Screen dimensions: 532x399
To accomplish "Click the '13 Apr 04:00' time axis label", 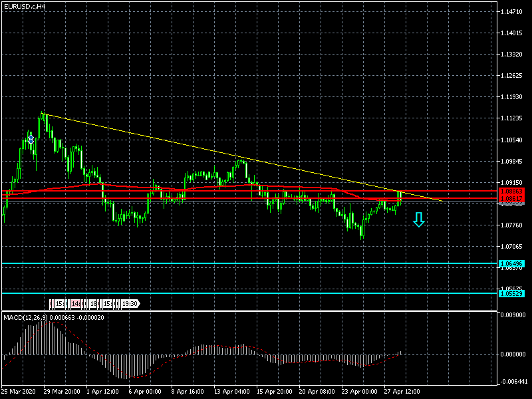I will tap(229, 392).
